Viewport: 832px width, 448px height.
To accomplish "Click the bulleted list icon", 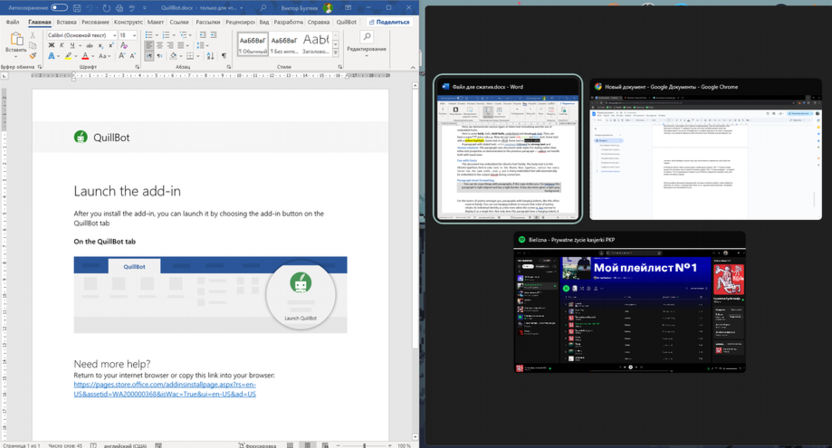I will coord(150,35).
